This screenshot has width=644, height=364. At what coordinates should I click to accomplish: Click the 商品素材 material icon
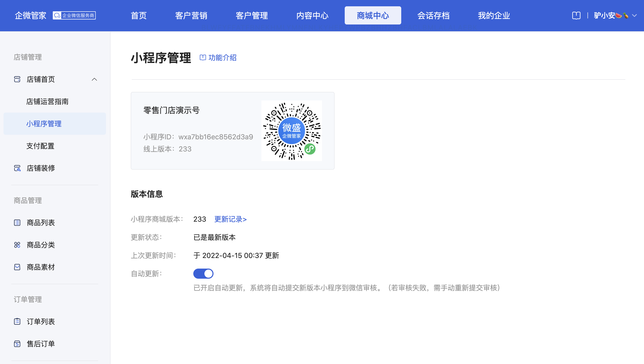pos(17,267)
